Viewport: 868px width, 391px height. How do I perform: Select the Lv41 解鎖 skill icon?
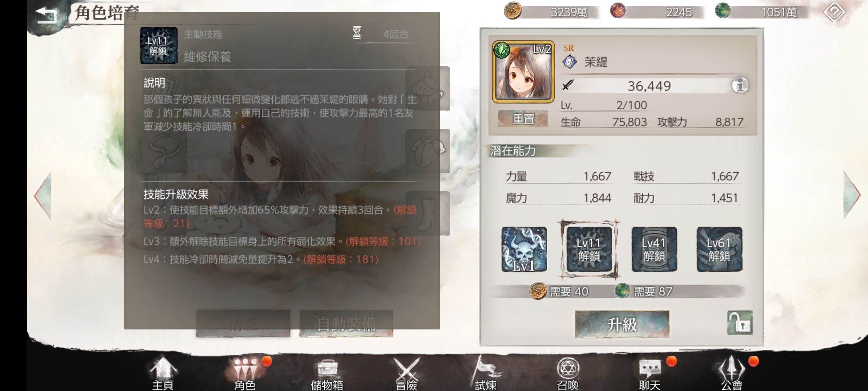pos(654,249)
